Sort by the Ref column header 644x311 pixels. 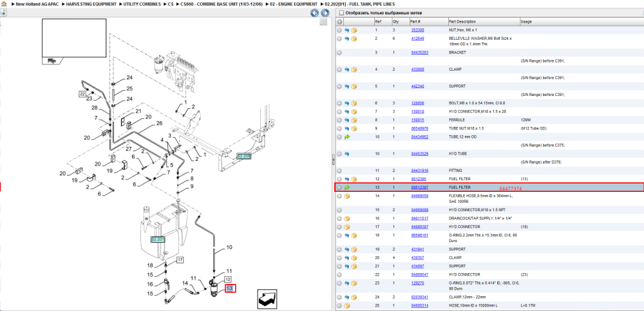[x=378, y=21]
